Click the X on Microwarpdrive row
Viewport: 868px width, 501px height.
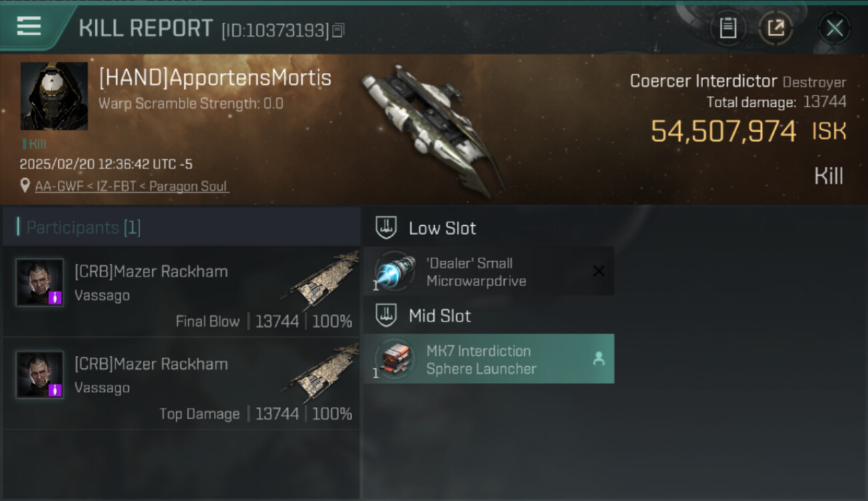point(599,271)
